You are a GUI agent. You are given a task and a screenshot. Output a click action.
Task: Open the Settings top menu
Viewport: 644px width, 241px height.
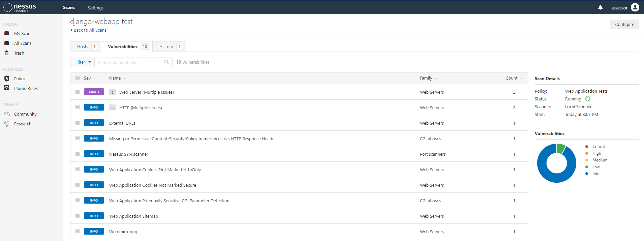click(x=96, y=8)
